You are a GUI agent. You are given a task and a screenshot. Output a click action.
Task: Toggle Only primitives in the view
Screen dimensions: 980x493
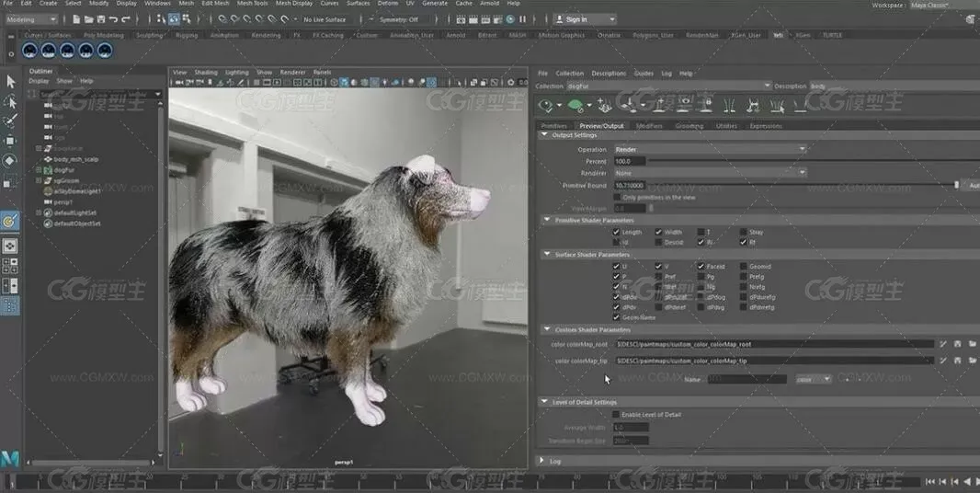[x=617, y=197]
